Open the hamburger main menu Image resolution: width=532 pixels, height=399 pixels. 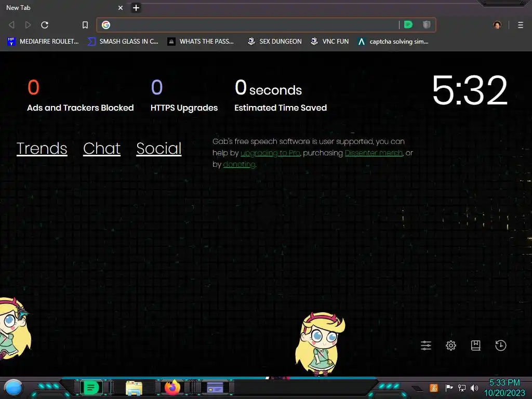[521, 25]
